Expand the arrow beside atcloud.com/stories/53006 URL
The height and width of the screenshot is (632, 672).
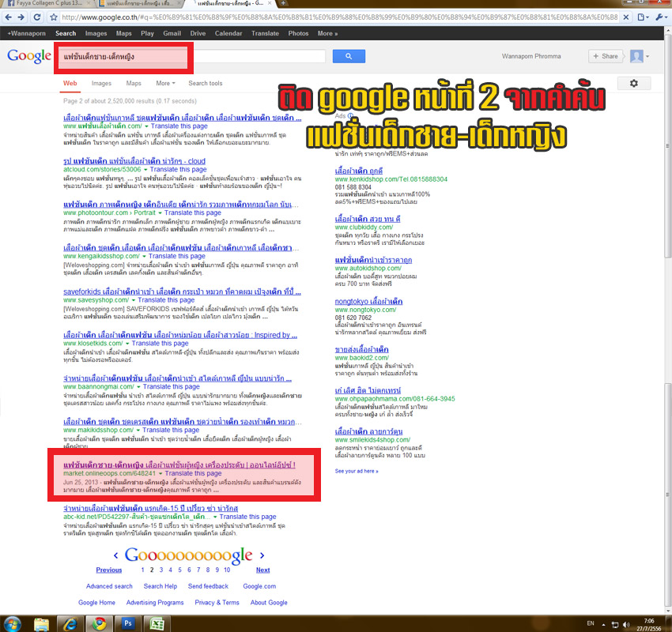(x=145, y=170)
